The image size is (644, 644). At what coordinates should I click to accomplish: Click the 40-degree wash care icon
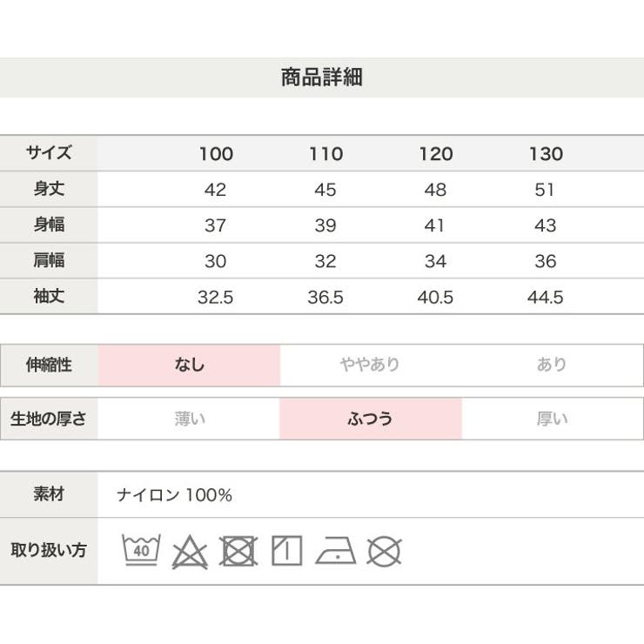pyautogui.click(x=141, y=550)
